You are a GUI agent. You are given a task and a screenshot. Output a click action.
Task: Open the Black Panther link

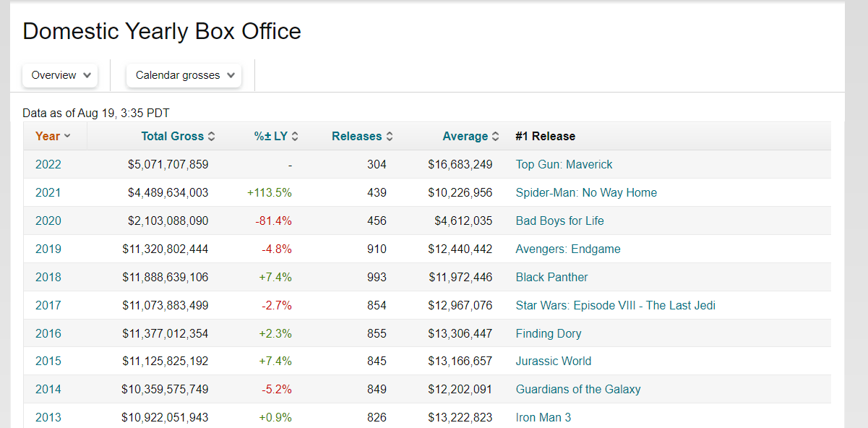point(552,277)
